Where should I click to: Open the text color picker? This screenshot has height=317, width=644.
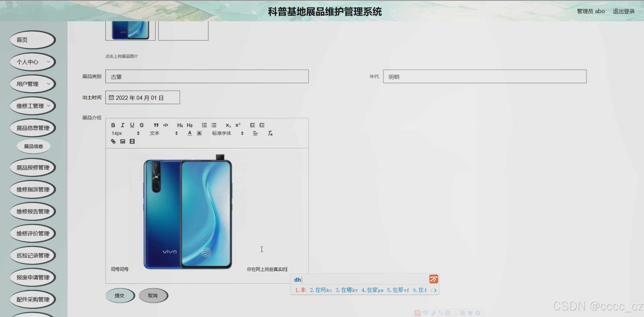pos(190,133)
